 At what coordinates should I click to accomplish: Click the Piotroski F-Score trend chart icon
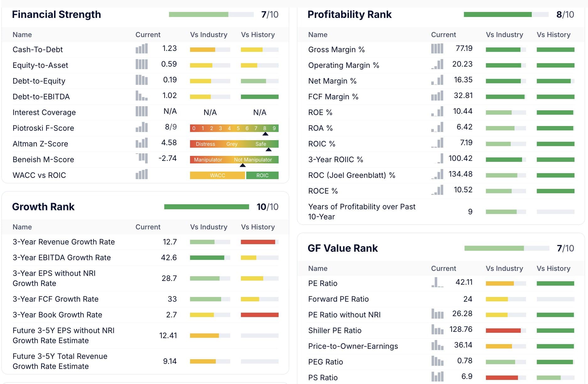pyautogui.click(x=142, y=127)
